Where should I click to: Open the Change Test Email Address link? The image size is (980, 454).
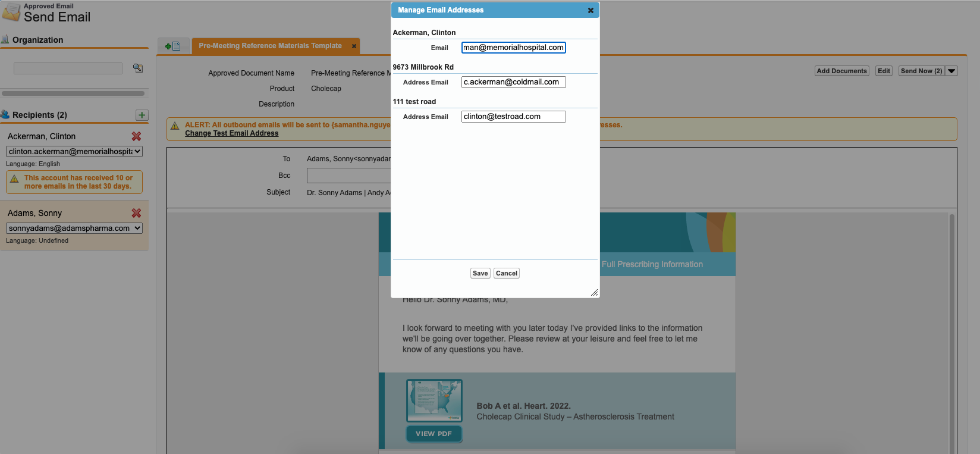click(x=231, y=133)
